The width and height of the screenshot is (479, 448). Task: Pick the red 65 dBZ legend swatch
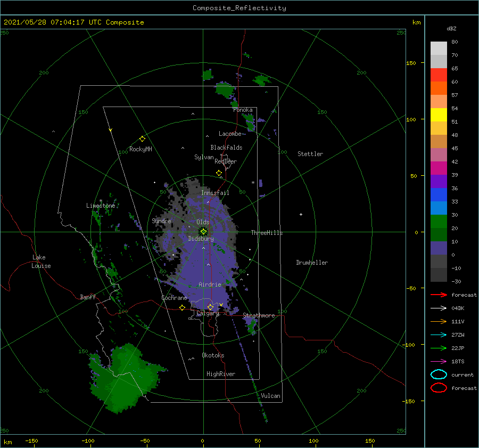click(x=439, y=75)
